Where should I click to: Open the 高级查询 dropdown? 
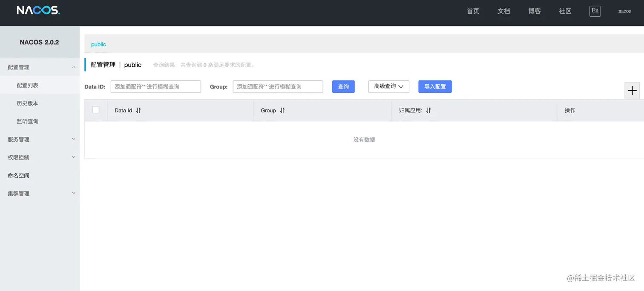pos(388,86)
